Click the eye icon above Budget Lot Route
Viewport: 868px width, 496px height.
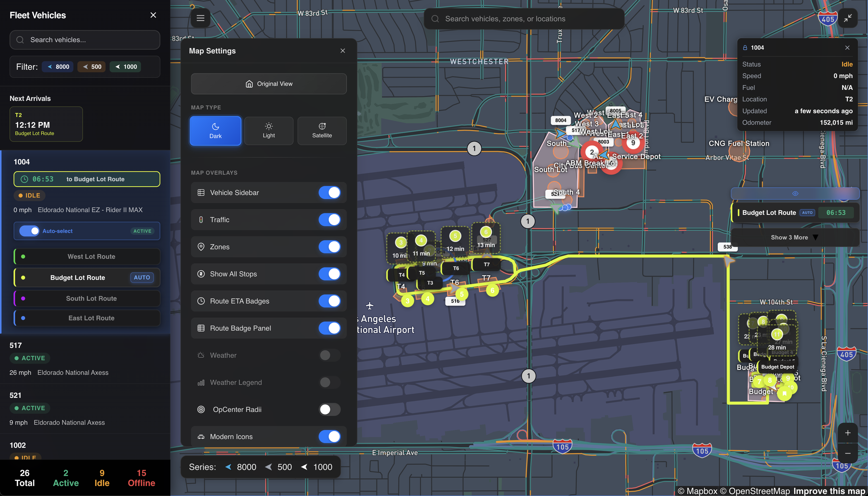pos(795,194)
